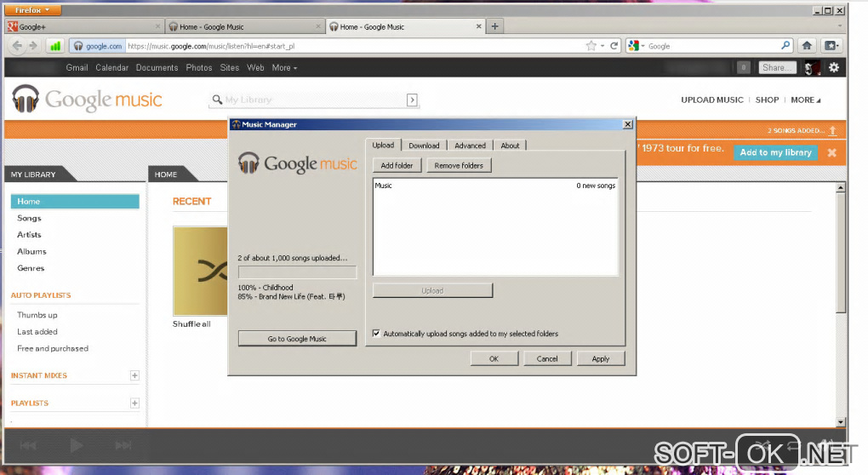Viewport: 868px width, 475px height.
Task: Click the green signal bars icon
Action: [55, 46]
